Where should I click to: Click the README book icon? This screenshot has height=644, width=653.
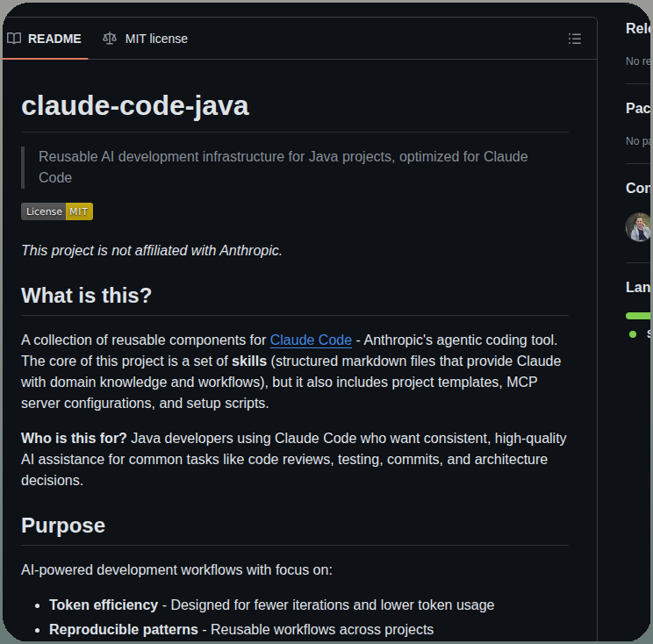coord(14,39)
